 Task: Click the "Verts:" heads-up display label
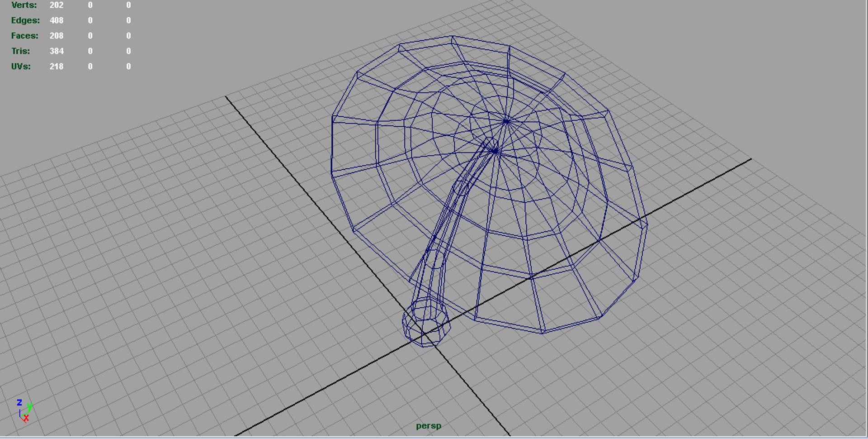(24, 5)
